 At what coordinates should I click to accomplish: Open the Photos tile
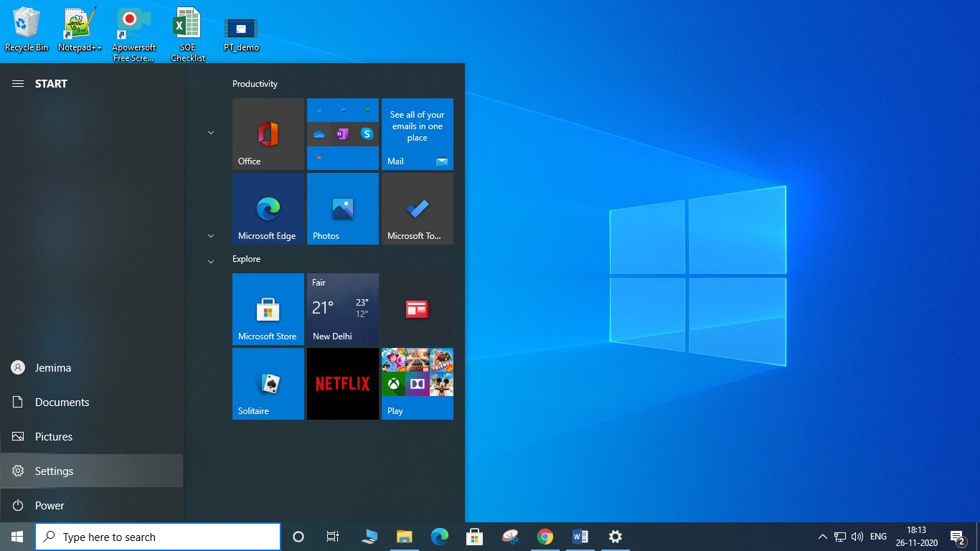343,209
